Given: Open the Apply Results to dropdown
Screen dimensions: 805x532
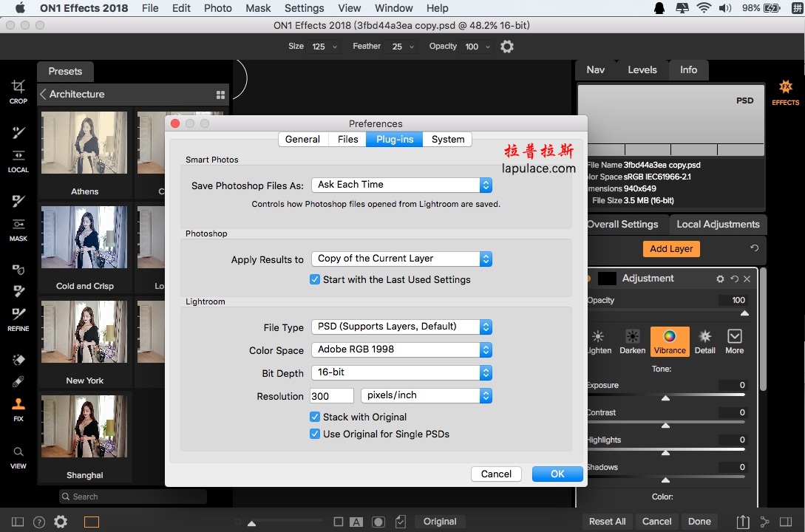Looking at the screenshot, I should (401, 259).
